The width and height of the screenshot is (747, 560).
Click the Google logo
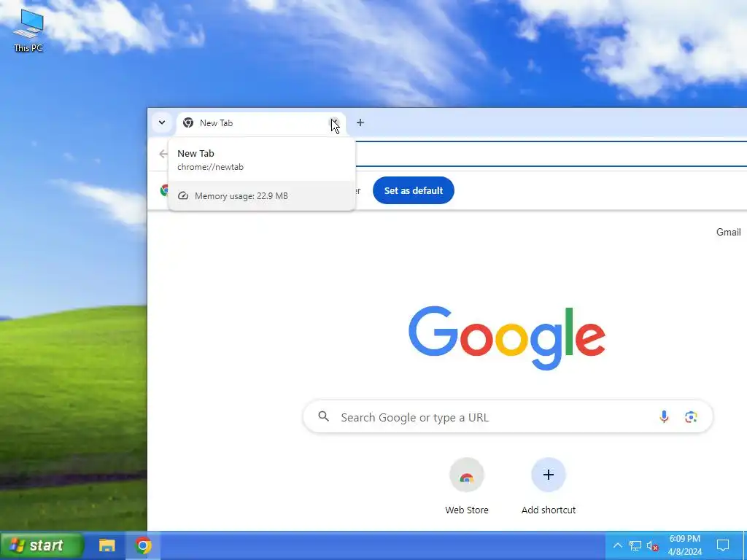coord(507,338)
